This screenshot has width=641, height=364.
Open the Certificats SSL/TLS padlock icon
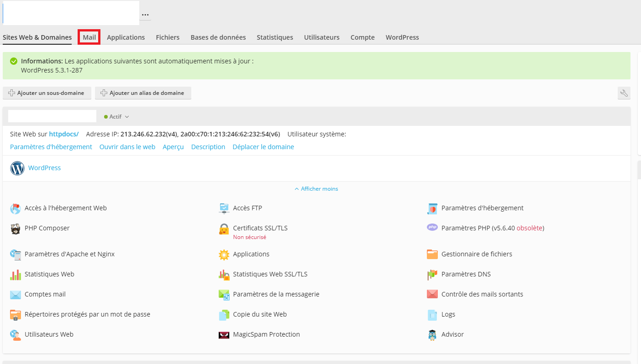click(x=224, y=229)
